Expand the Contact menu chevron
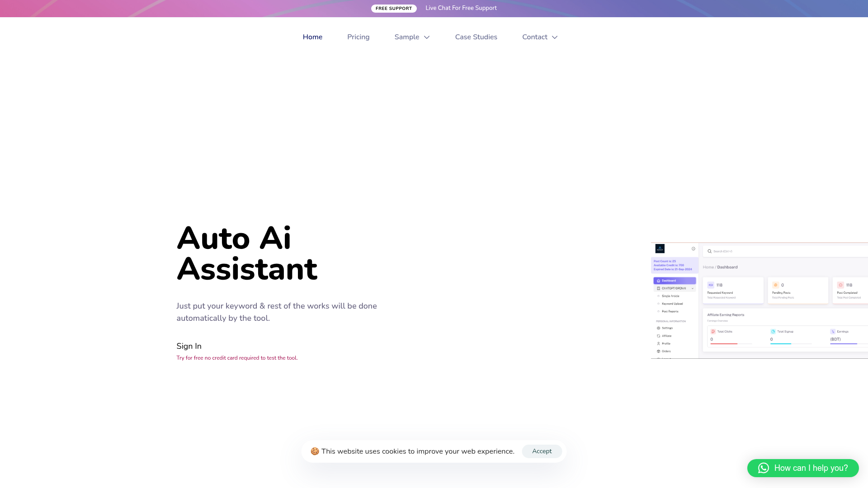This screenshot has width=868, height=488. click(x=554, y=38)
